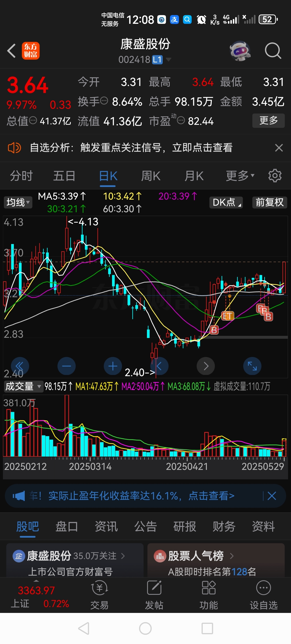The image size is (291, 644).
Task: Tap the 设自选 ellipsis icon
Action: (264, 588)
